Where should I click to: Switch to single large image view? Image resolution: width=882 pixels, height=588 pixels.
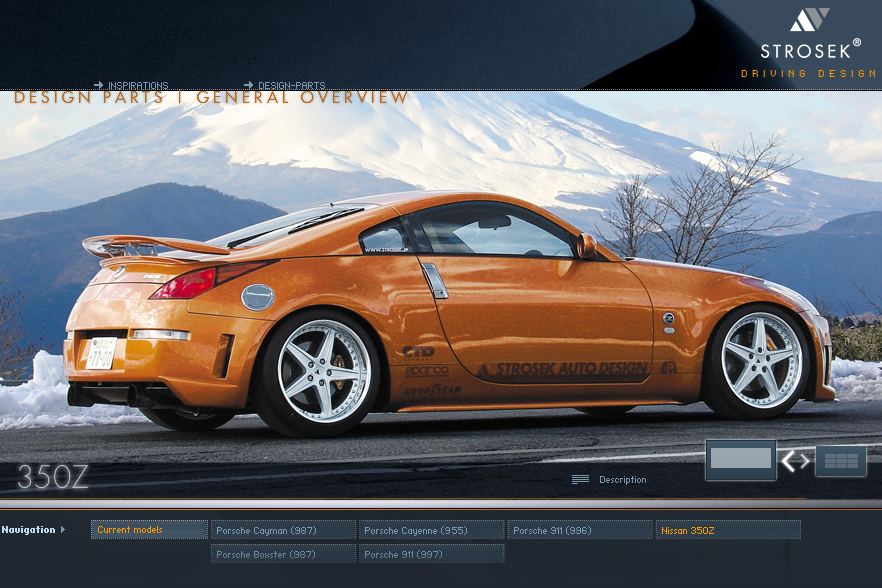(x=741, y=460)
